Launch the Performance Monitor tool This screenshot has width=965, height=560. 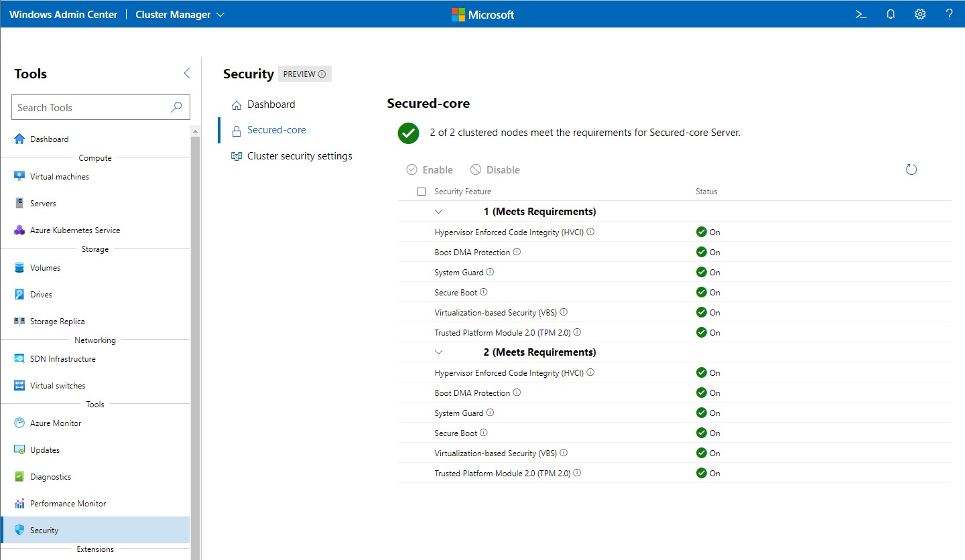(x=67, y=503)
